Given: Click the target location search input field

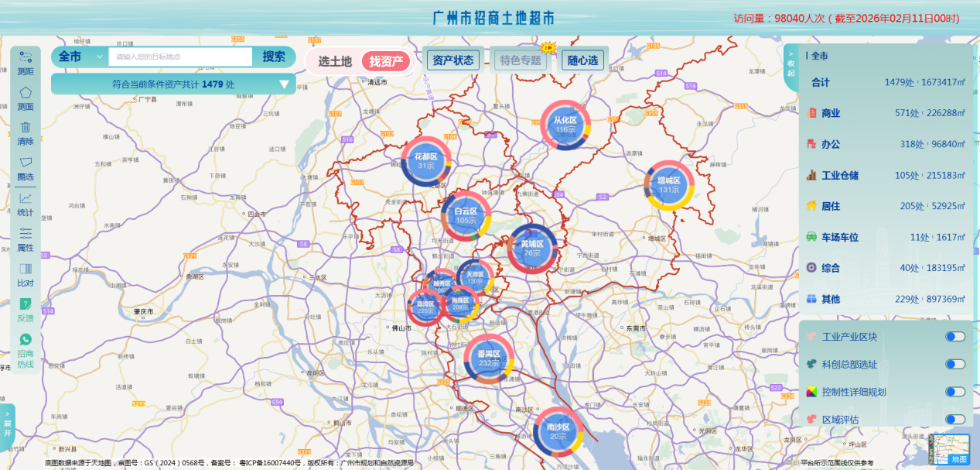Looking at the screenshot, I should [179, 57].
